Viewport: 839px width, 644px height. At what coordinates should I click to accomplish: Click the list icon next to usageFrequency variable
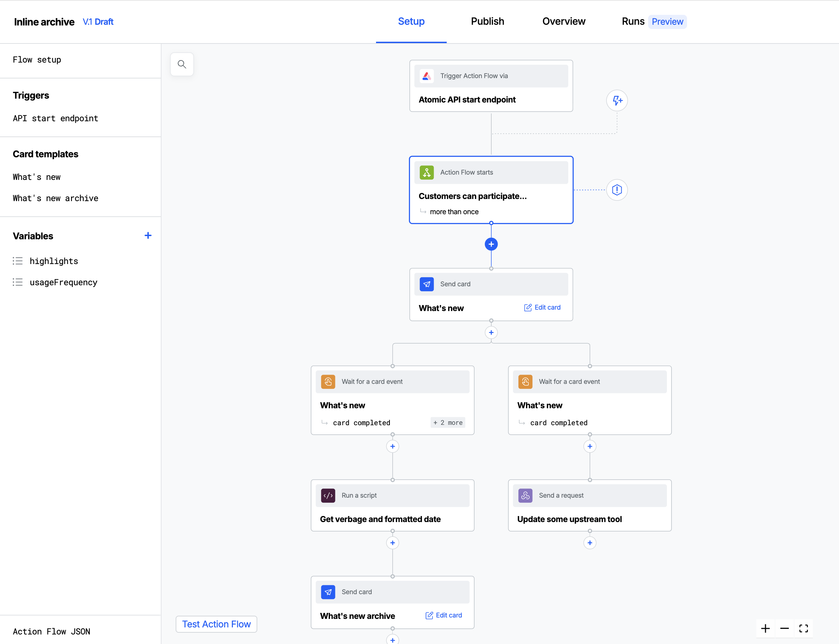click(x=18, y=282)
